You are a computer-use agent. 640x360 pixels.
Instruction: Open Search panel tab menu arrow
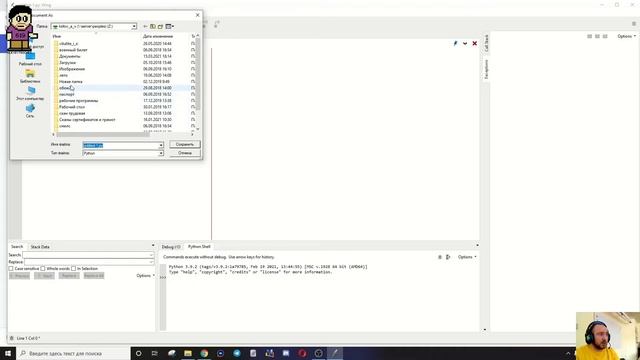pos(153,245)
